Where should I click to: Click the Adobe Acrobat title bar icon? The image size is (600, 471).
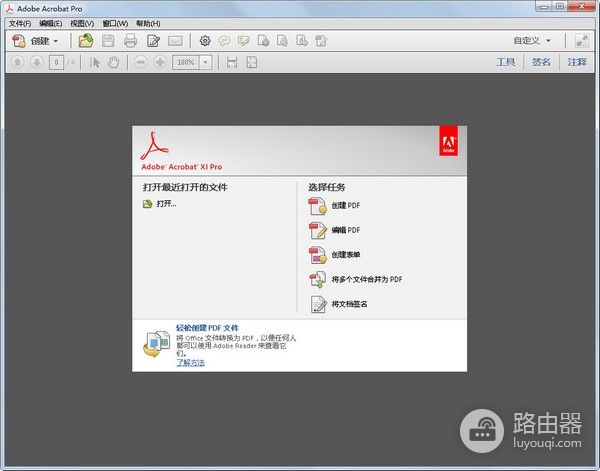pos(10,8)
